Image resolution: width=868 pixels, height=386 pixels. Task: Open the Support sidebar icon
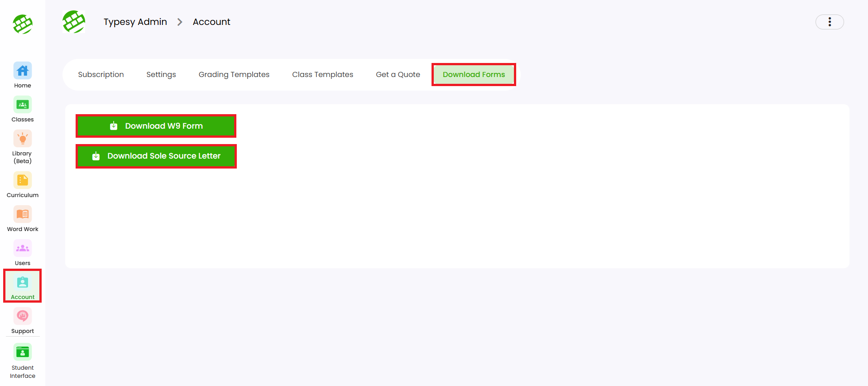[x=23, y=316]
